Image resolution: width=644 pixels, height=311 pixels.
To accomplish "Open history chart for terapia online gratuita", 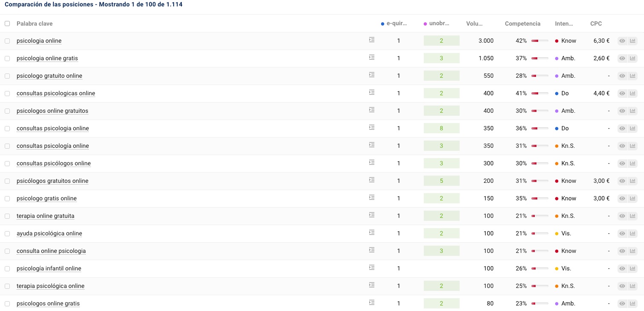I will point(632,216).
